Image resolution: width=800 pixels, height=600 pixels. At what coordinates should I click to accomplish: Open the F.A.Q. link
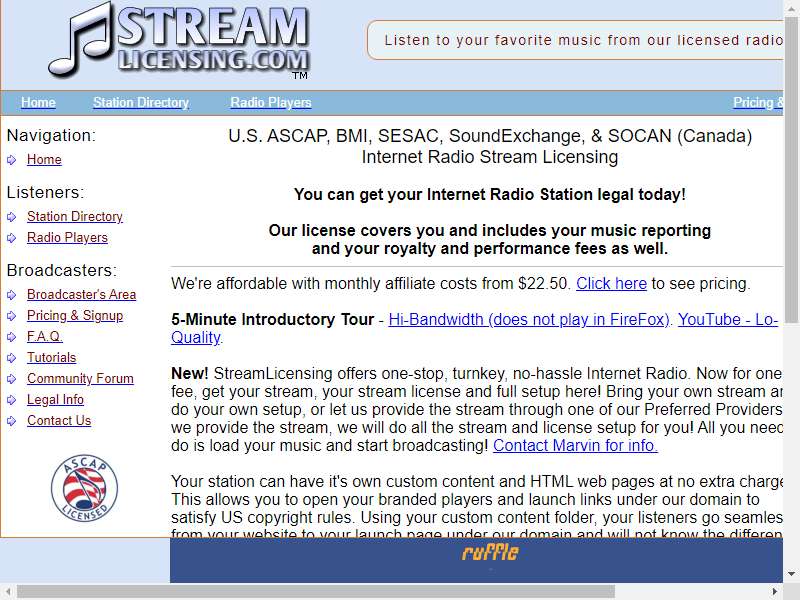click(44, 337)
